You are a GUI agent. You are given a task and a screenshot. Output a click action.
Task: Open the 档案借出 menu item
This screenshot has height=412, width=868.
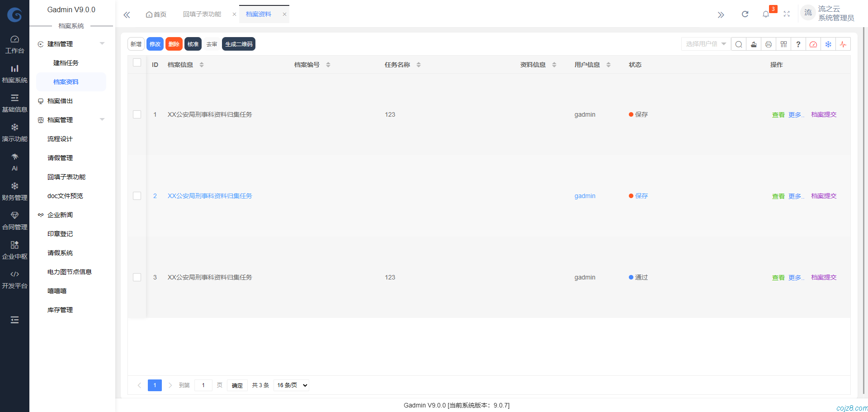60,100
